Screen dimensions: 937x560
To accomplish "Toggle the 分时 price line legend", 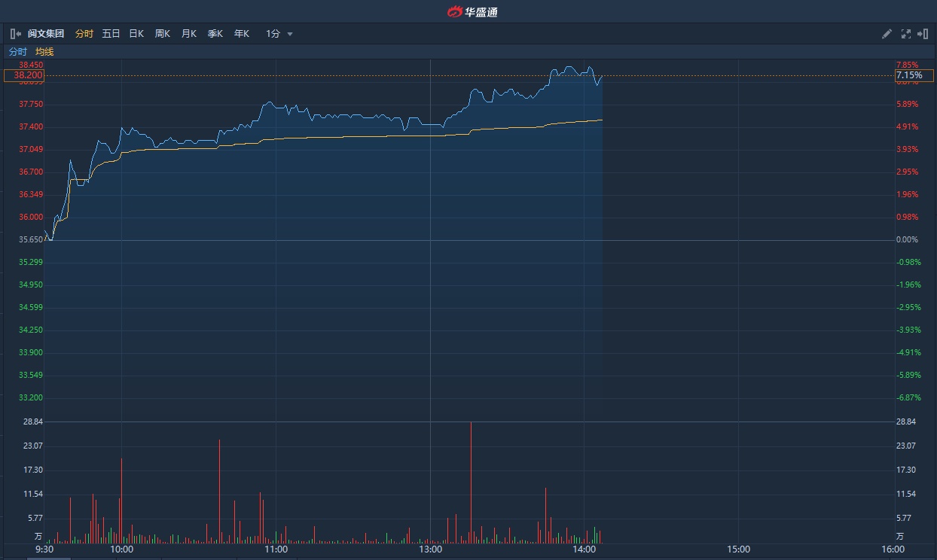I will coord(17,52).
